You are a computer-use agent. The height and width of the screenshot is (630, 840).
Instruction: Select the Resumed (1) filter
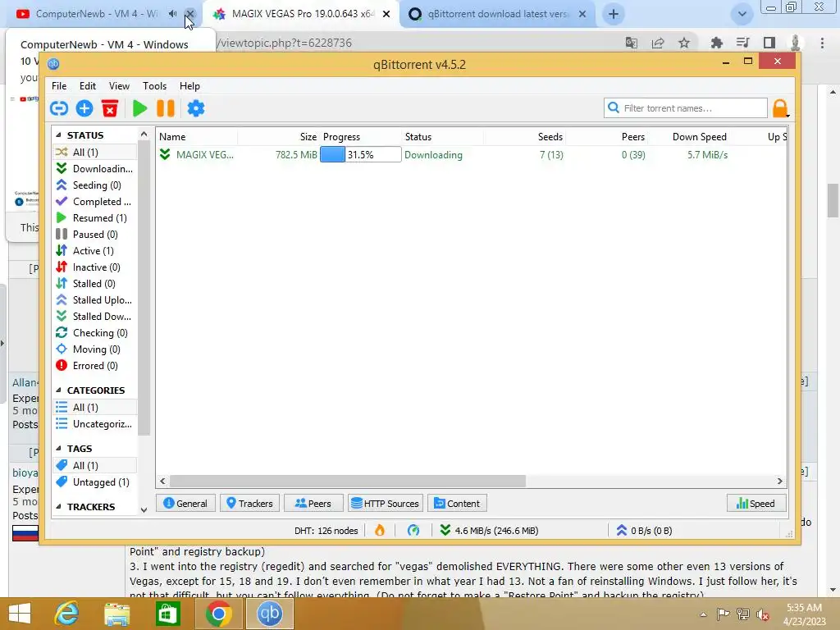(x=95, y=218)
